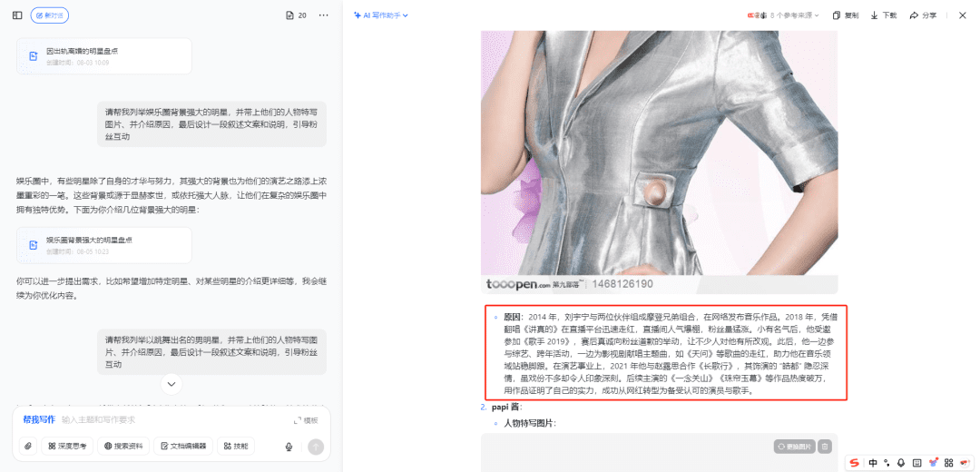Click the 复制 copy icon
The width and height of the screenshot is (980, 472).
(x=846, y=15)
